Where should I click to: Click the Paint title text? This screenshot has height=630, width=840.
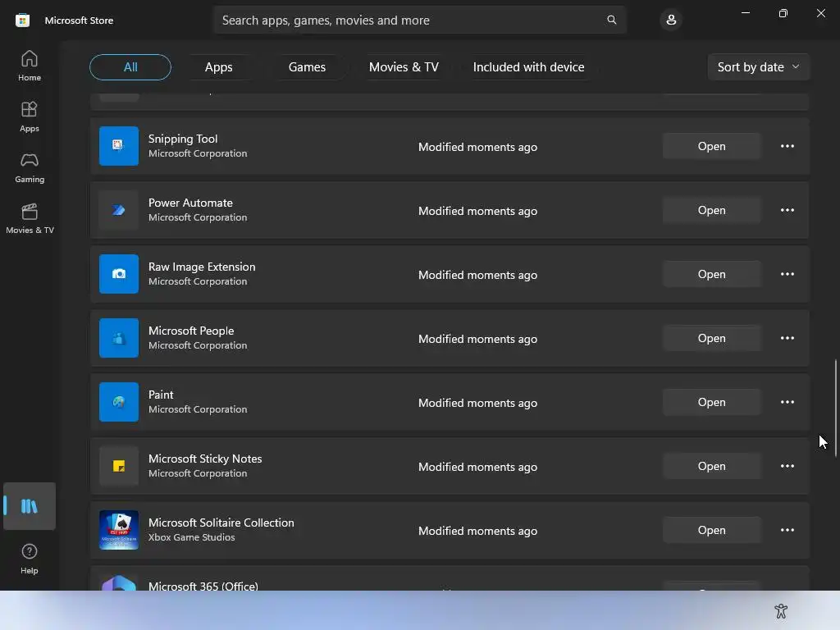point(161,395)
